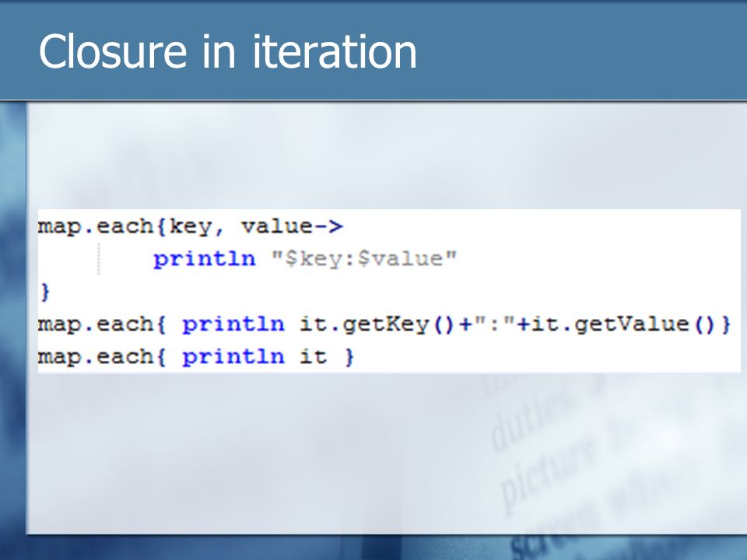
Task: Click 'println' in the last code line
Action: click(233, 357)
